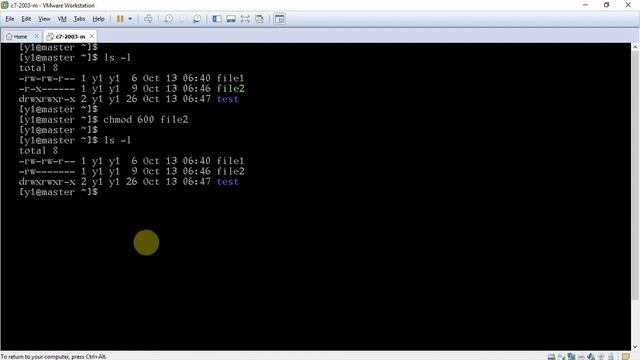The height and width of the screenshot is (360, 640).
Task: Open the File menu
Action: (x=10, y=19)
